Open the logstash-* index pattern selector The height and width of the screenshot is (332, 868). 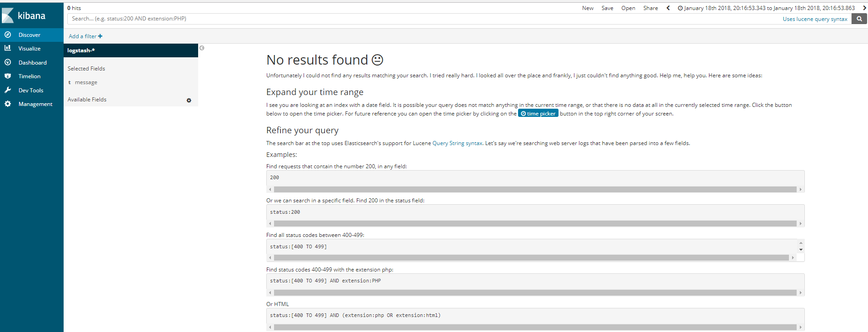(131, 50)
